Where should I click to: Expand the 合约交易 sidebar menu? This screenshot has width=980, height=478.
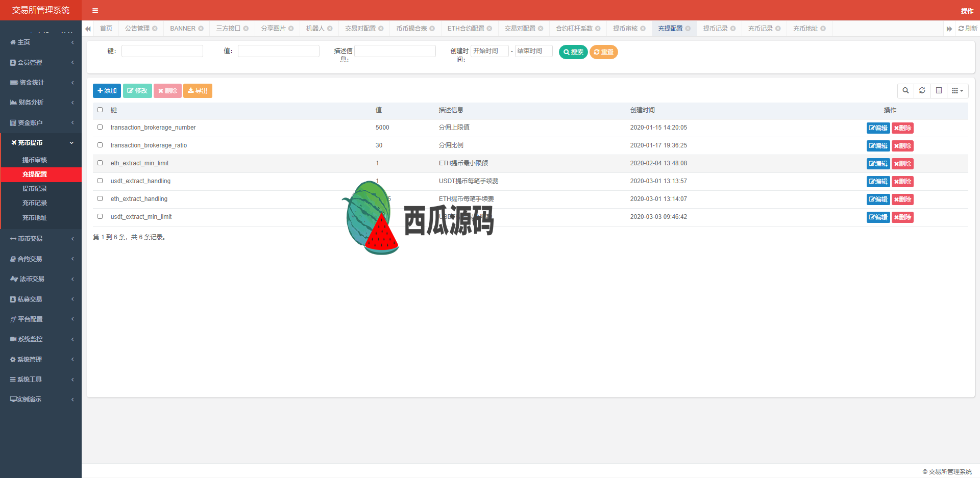point(41,259)
